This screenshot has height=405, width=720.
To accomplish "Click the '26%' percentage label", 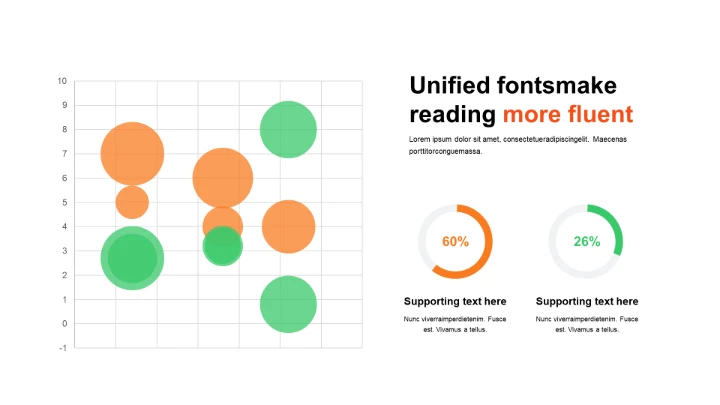I will [587, 242].
